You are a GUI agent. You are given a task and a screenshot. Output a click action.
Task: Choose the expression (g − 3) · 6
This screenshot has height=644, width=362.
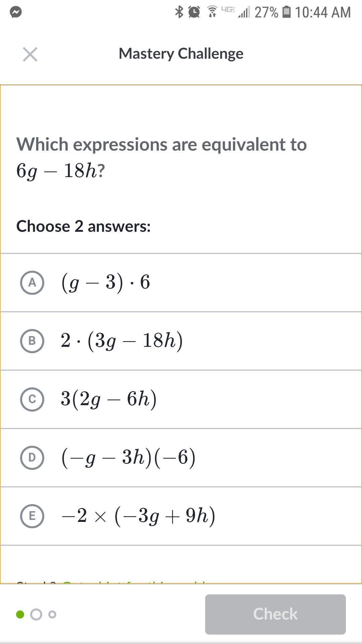106,282
